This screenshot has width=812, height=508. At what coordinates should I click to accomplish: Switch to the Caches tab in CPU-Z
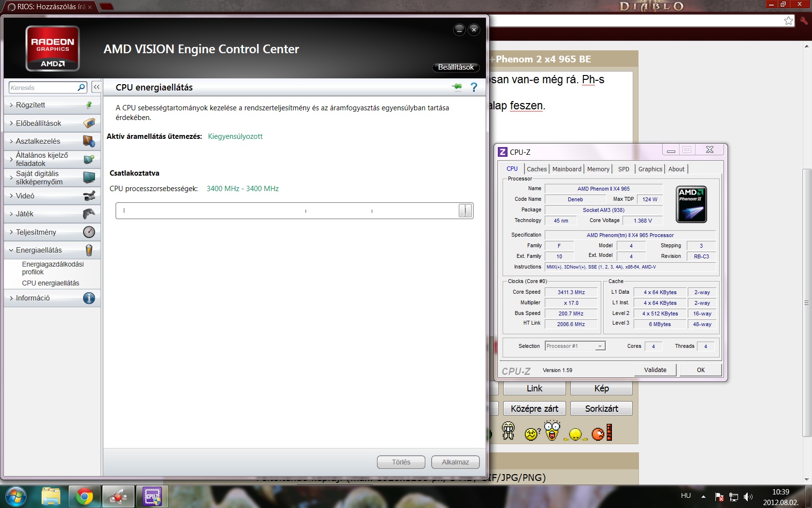click(x=536, y=169)
